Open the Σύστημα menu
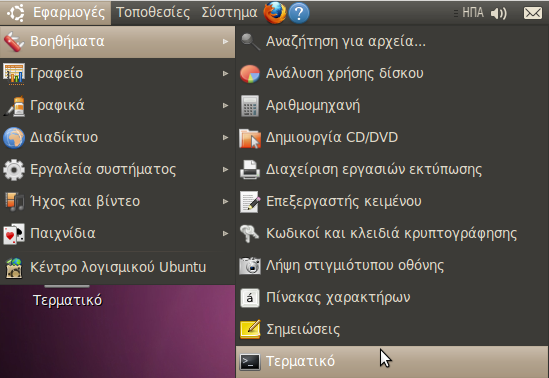The width and height of the screenshot is (549, 378). pyautogui.click(x=229, y=13)
